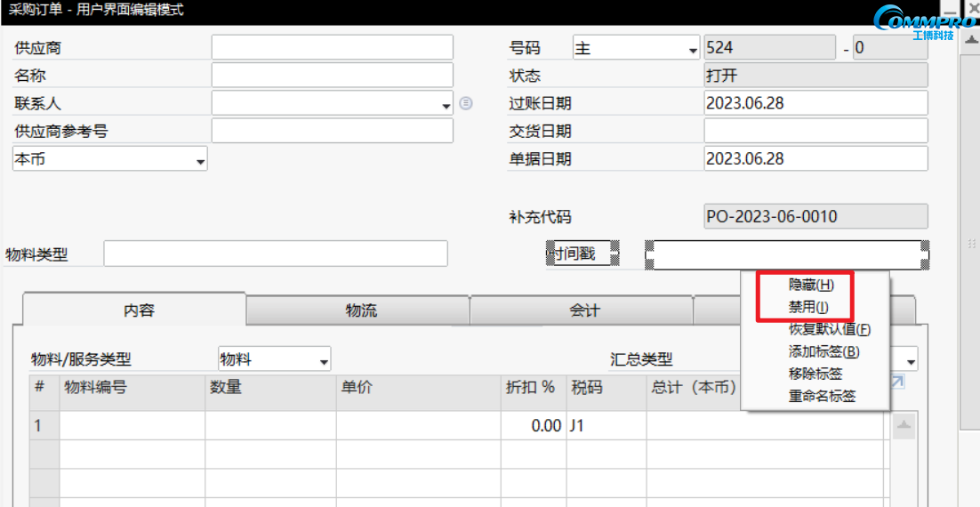The image size is (980, 507).
Task: Click 重命名标签 in the context menu
Action: [821, 396]
